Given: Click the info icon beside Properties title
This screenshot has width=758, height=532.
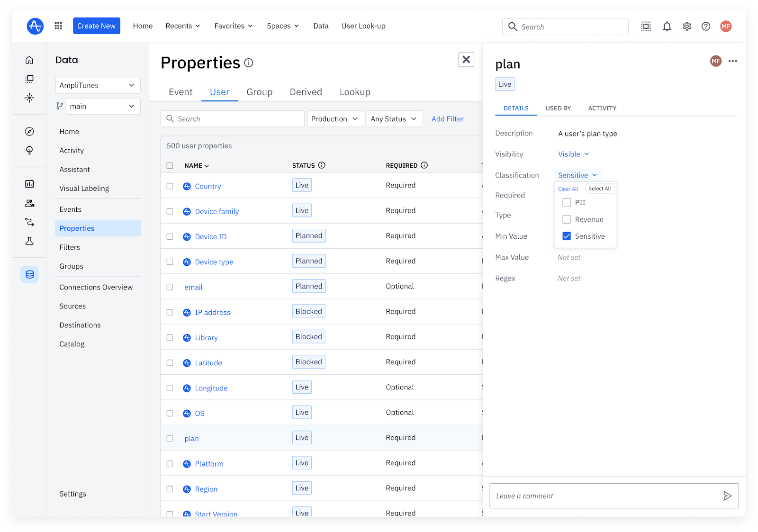Looking at the screenshot, I should [x=249, y=63].
